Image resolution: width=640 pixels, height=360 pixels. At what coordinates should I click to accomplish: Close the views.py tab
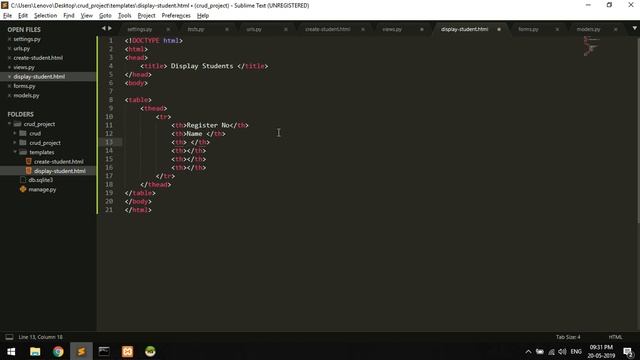(x=422, y=29)
